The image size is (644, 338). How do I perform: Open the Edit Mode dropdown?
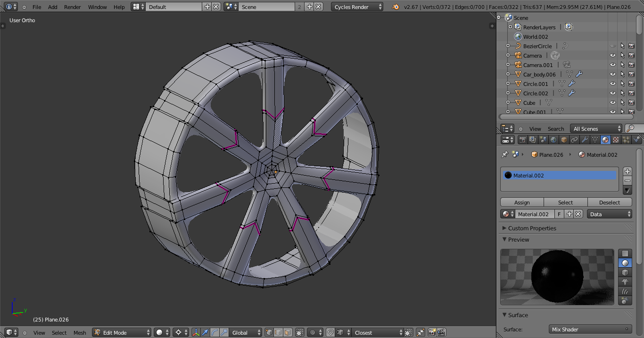[122, 332]
